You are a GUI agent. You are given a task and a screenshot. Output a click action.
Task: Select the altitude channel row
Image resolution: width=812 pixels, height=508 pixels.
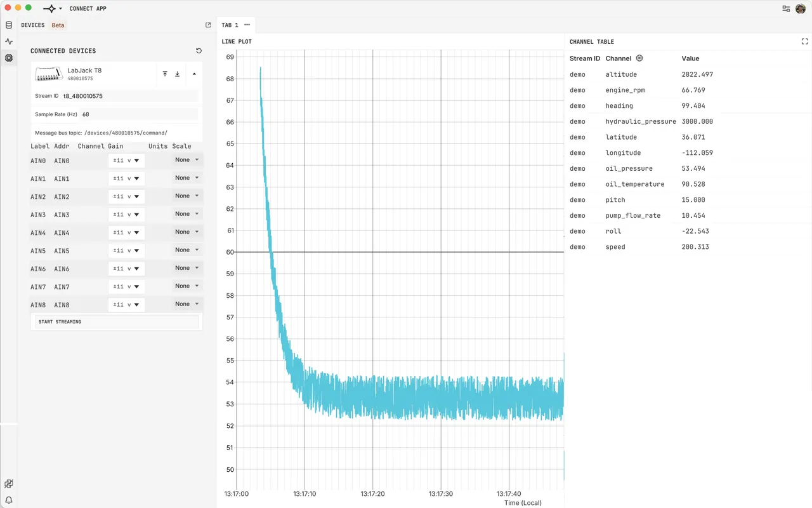click(x=688, y=74)
